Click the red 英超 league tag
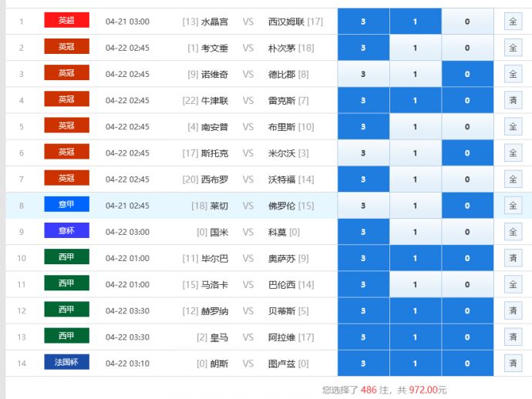The width and height of the screenshot is (532, 399). [x=66, y=21]
